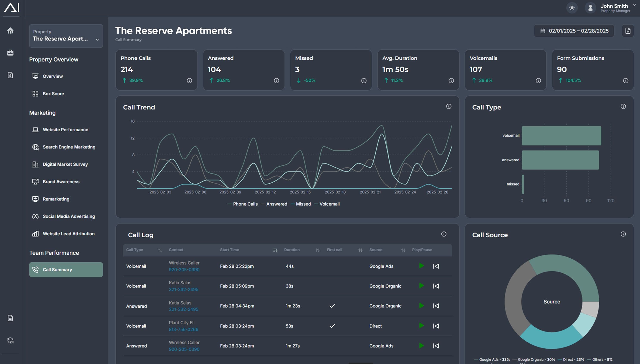Image resolution: width=640 pixels, height=364 pixels.
Task: Open the date range picker
Action: click(x=574, y=31)
